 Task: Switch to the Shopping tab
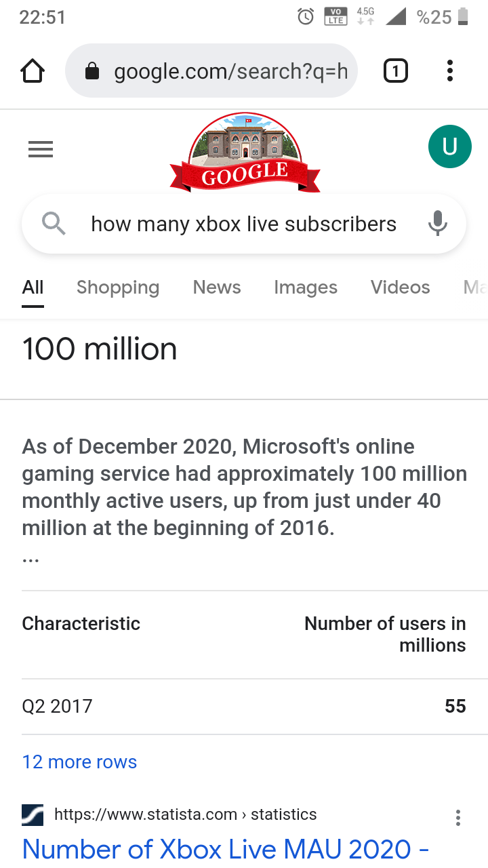118,288
